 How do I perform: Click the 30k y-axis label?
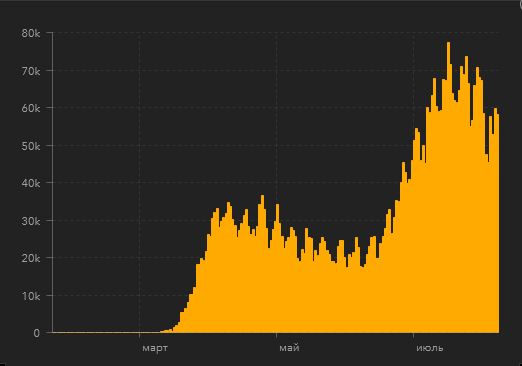(x=31, y=221)
